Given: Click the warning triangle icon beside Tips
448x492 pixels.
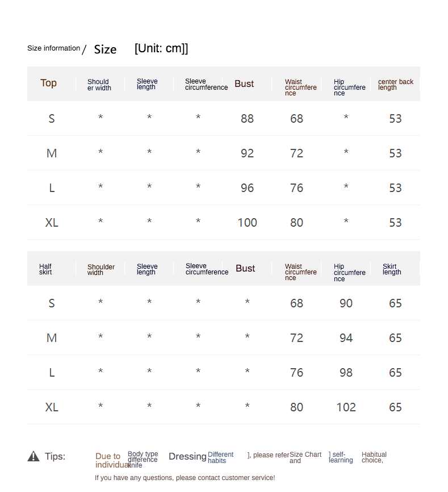Looking at the screenshot, I should click(x=34, y=456).
